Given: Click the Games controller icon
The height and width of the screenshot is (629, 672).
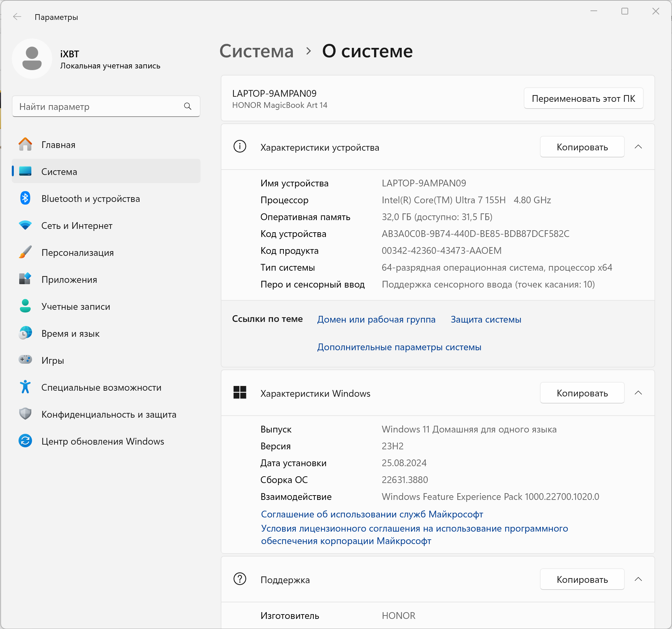Looking at the screenshot, I should click(25, 360).
